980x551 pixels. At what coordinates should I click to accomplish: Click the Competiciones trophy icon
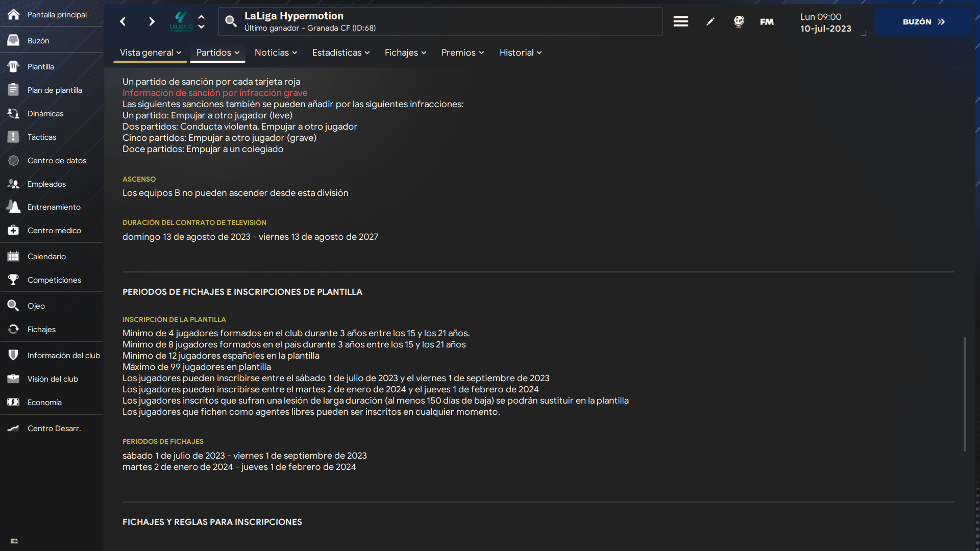coord(14,280)
